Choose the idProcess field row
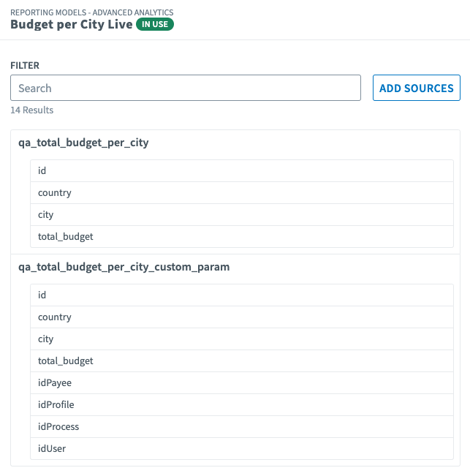This screenshot has height=476, width=470. (241, 427)
